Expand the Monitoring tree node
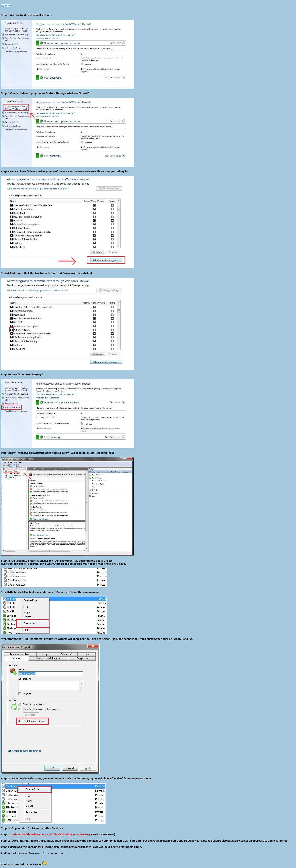Viewport: 296px width, 868px height. [4, 478]
